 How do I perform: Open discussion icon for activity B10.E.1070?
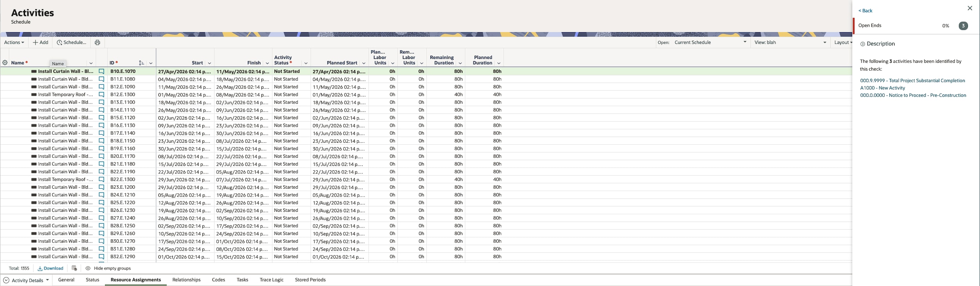point(102,71)
